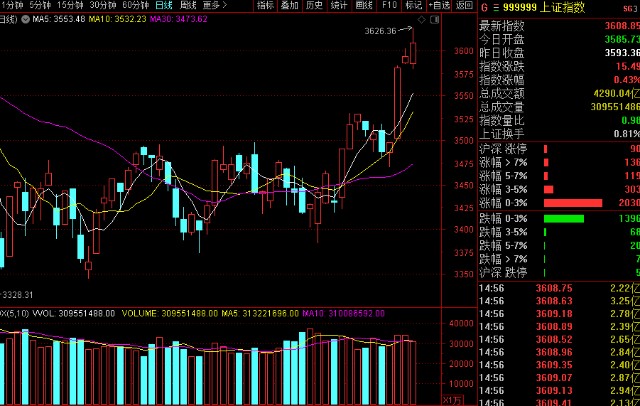Click the 3600 price axis label

pyautogui.click(x=464, y=51)
